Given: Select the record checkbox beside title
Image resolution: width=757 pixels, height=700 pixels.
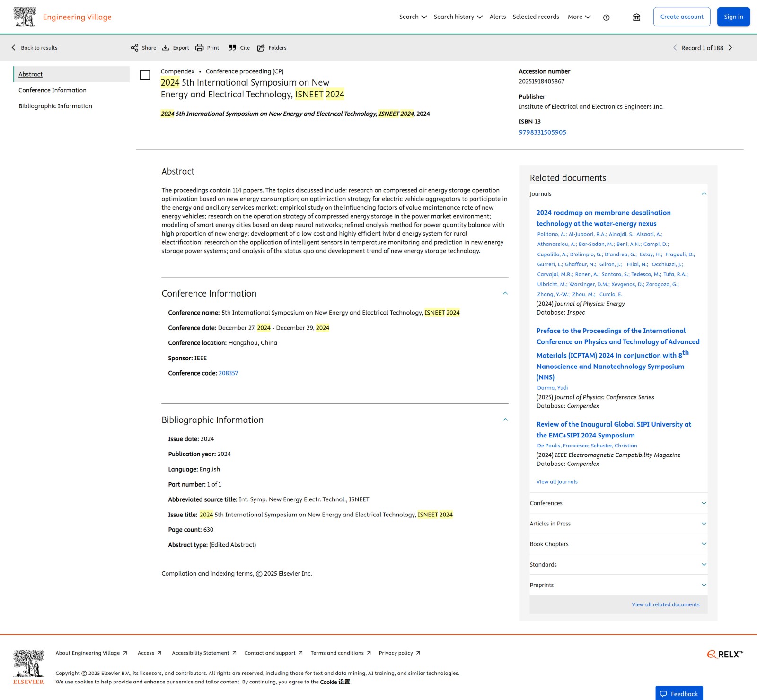Looking at the screenshot, I should (x=145, y=75).
